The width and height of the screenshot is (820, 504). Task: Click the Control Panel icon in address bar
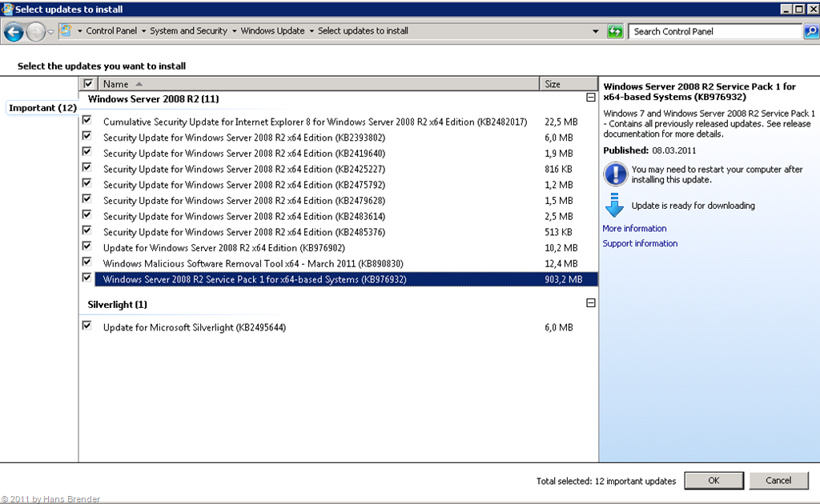(66, 31)
